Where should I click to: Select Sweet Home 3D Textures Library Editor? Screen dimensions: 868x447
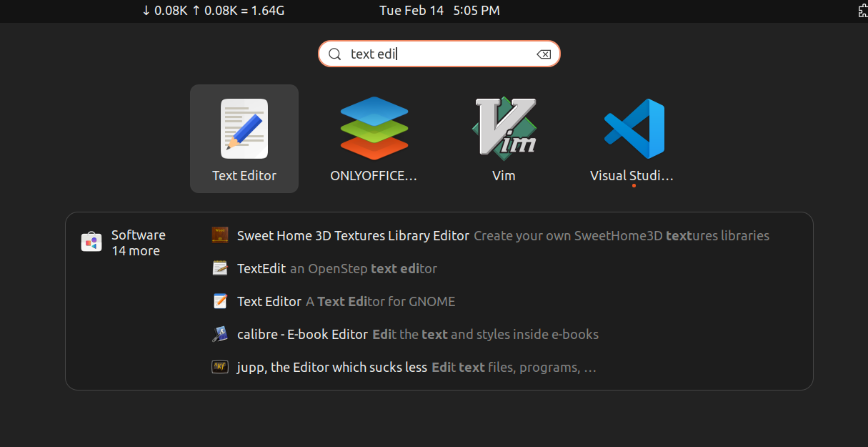353,235
